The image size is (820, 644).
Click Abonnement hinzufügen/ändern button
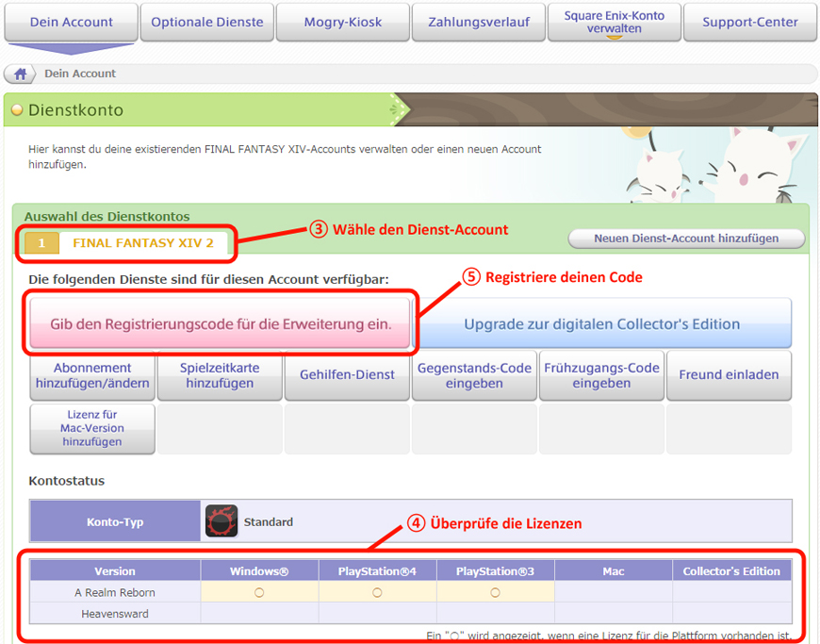pyautogui.click(x=92, y=375)
